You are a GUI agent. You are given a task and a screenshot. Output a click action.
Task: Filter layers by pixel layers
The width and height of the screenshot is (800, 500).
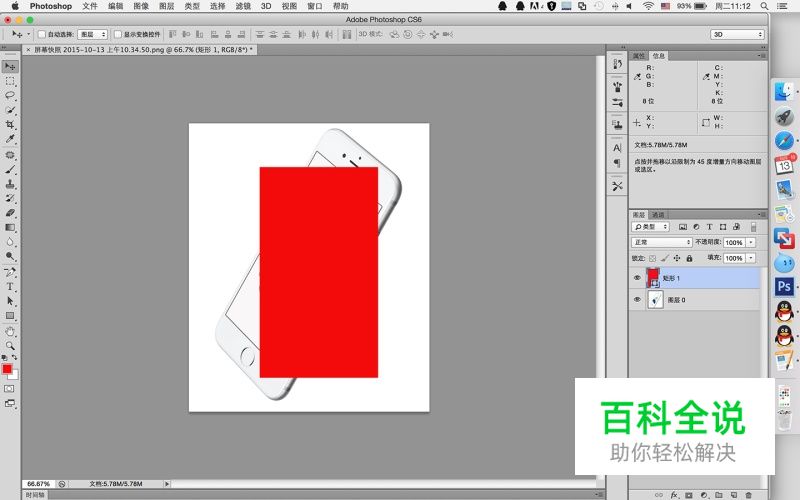[683, 227]
